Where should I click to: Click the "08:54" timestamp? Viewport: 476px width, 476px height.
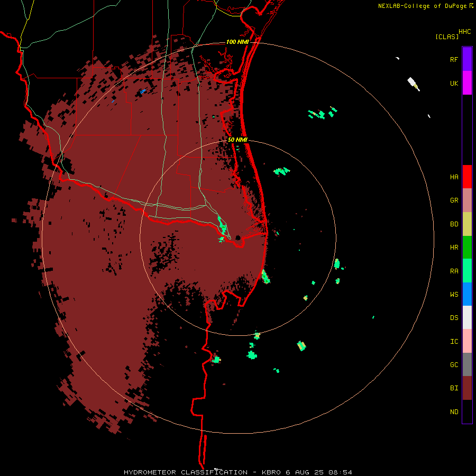click(341, 472)
